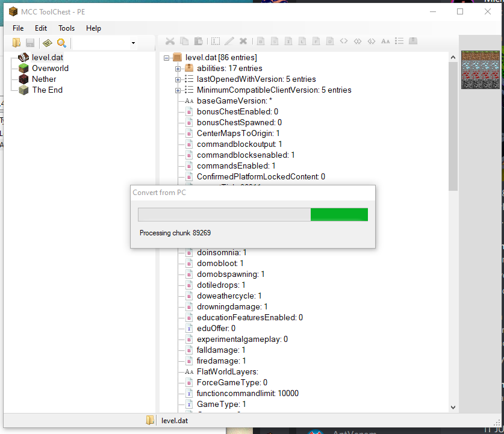
Task: Select experimentalgameplay: 0 entry
Action: [x=242, y=339]
